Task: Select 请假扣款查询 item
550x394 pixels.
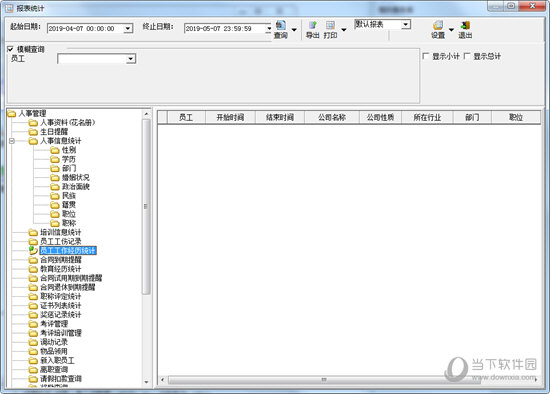Action: click(55, 379)
